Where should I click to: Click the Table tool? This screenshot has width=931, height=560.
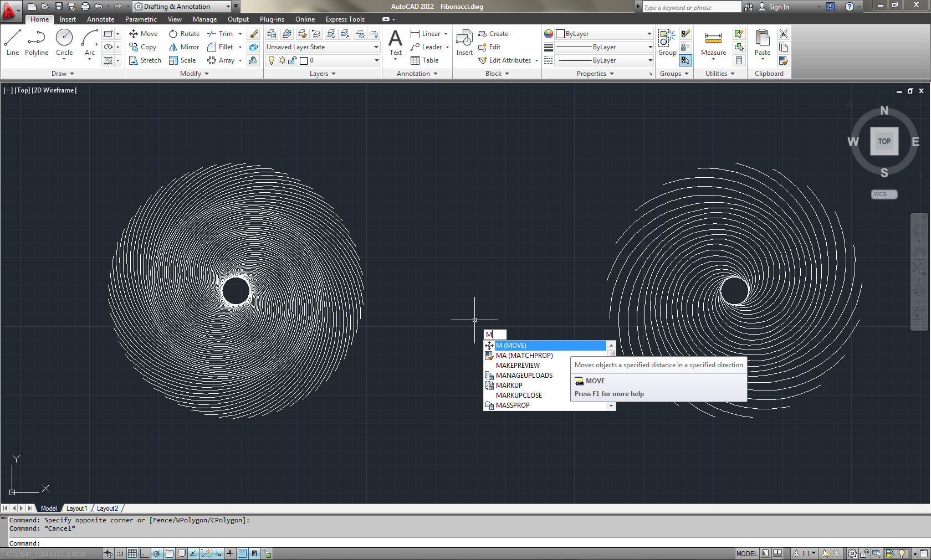[424, 60]
